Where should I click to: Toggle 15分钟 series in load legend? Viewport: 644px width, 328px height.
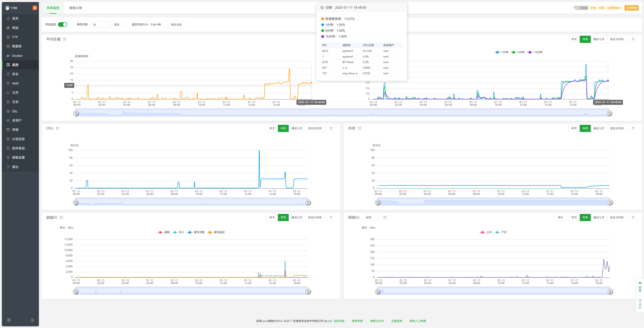coord(535,52)
